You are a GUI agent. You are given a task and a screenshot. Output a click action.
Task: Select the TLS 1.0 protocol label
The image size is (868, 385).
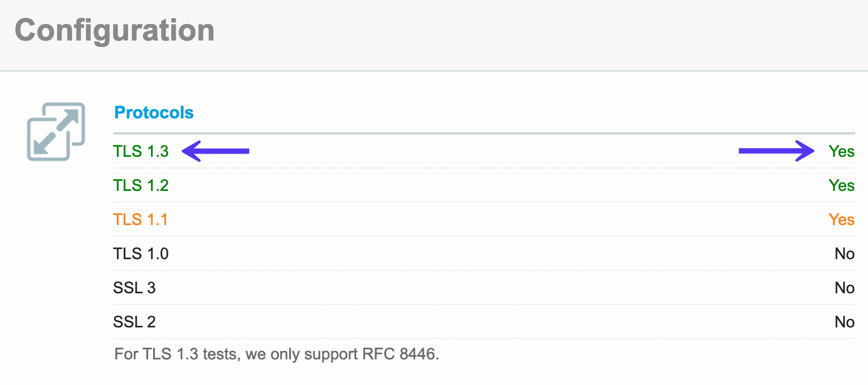[x=141, y=254]
